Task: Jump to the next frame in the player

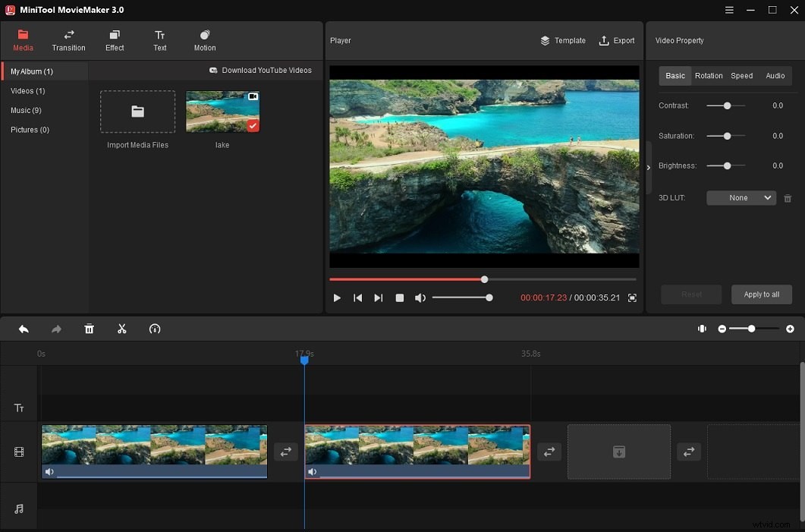Action: (378, 297)
